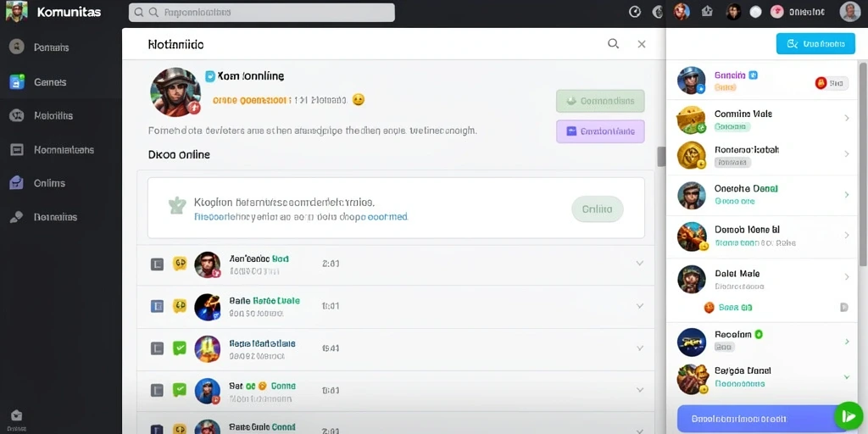The height and width of the screenshot is (434, 868).
Task: Click the red badge pill in first contact
Action: [831, 84]
